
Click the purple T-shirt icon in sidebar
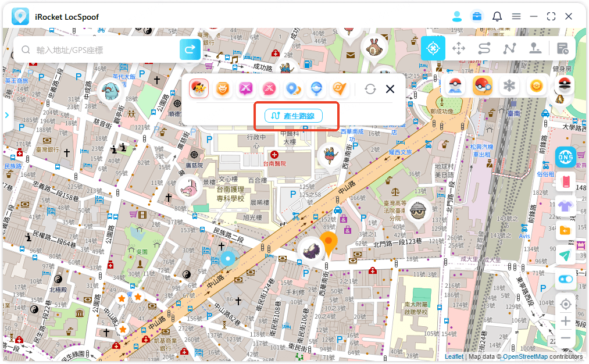[566, 206]
